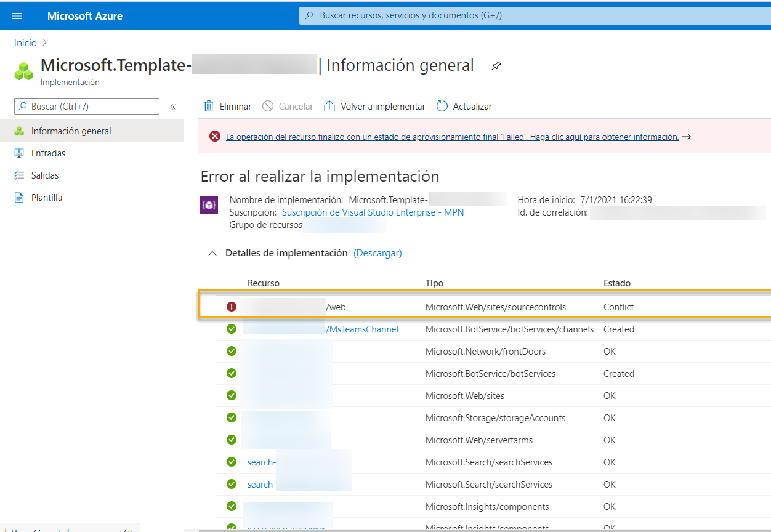Open Entradas in the sidebar
Image resolution: width=771 pixels, height=532 pixels.
pos(48,153)
